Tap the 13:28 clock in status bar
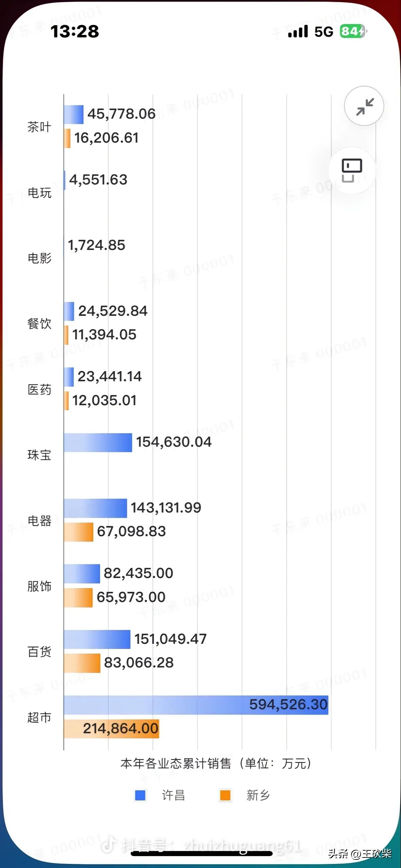 pos(75,32)
